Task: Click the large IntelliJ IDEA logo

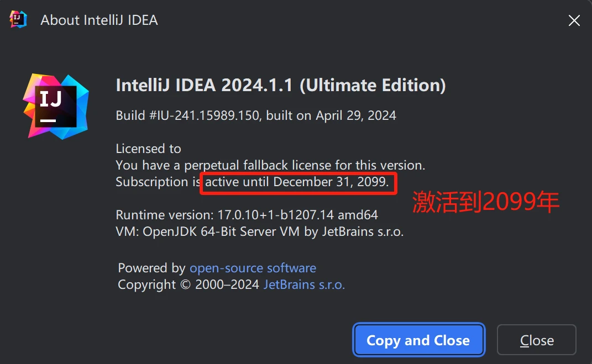Action: pos(56,105)
